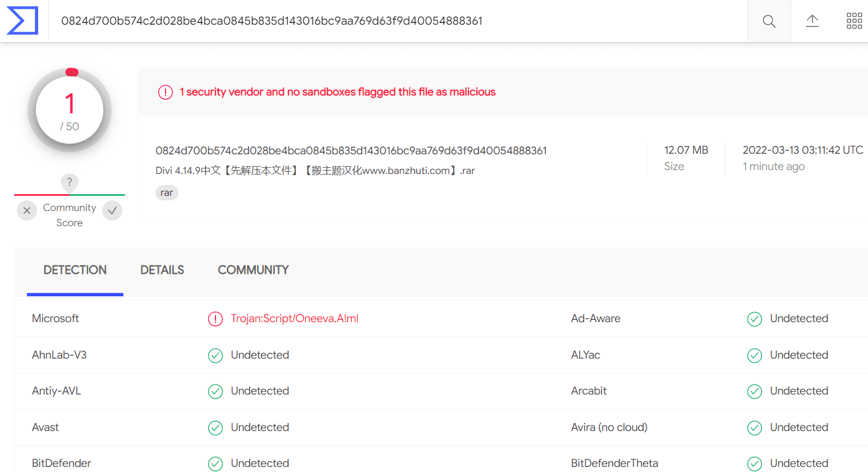Click the Ad-Aware vendor name
The image size is (868, 472).
[596, 318]
